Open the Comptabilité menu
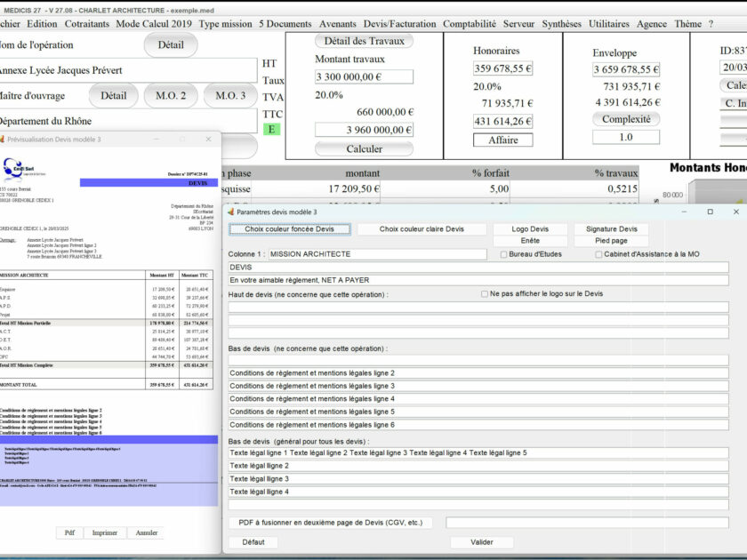This screenshot has width=747, height=560. (x=470, y=24)
